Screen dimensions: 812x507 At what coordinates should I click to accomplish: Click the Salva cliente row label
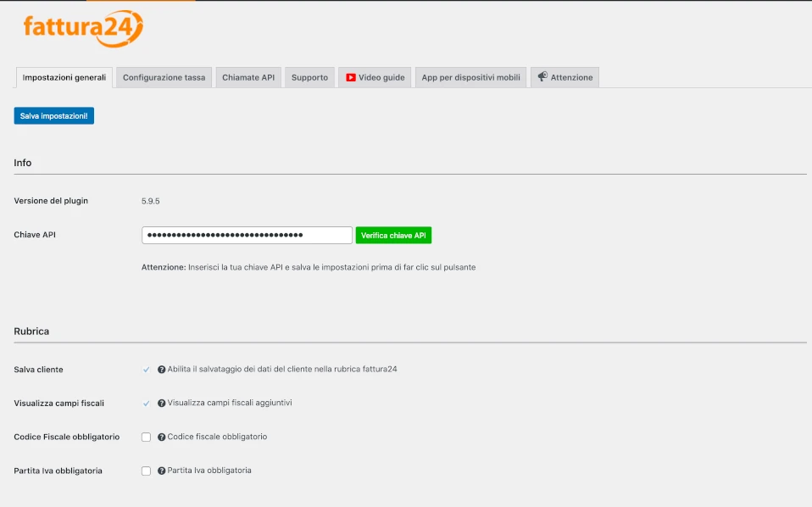[x=38, y=370]
